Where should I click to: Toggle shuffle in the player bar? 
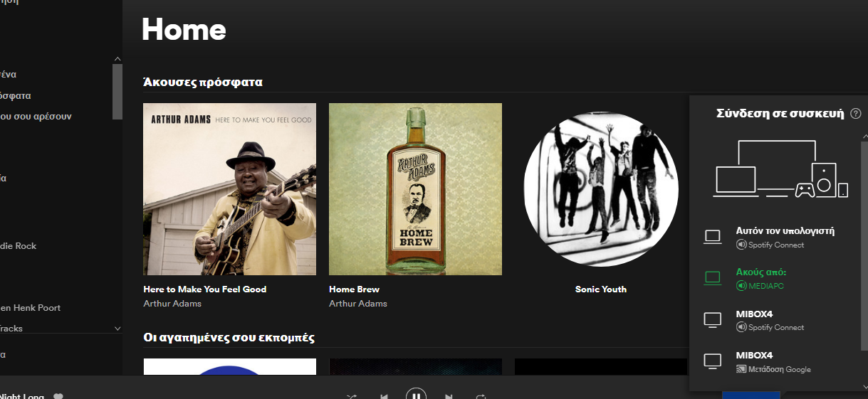coord(352,396)
